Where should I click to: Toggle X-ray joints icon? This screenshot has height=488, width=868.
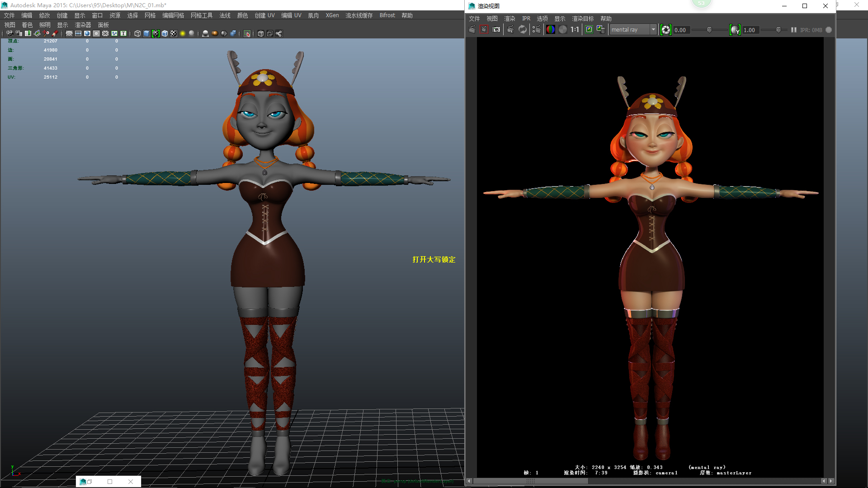pos(279,33)
